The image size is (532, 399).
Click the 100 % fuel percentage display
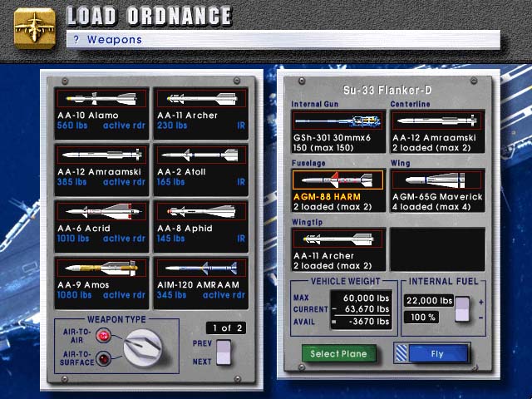coord(421,318)
